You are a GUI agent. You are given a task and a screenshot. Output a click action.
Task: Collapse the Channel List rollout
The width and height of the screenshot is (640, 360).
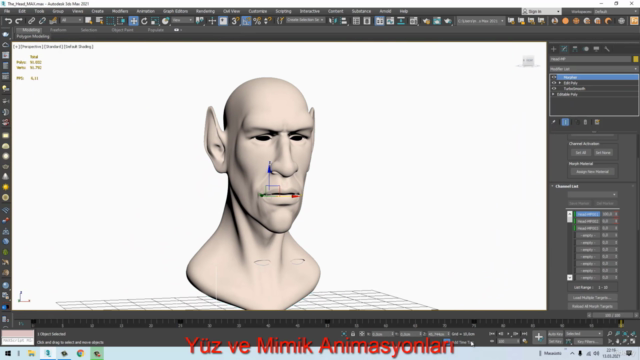coord(553,186)
